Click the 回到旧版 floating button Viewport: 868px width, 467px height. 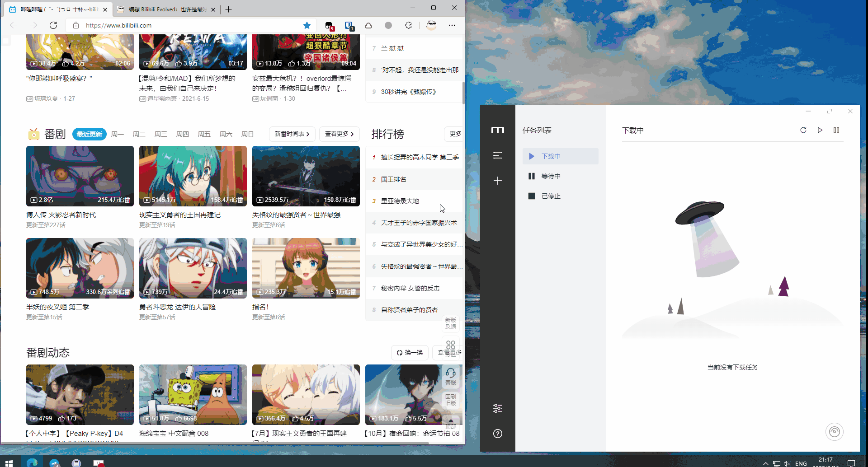tap(451, 400)
